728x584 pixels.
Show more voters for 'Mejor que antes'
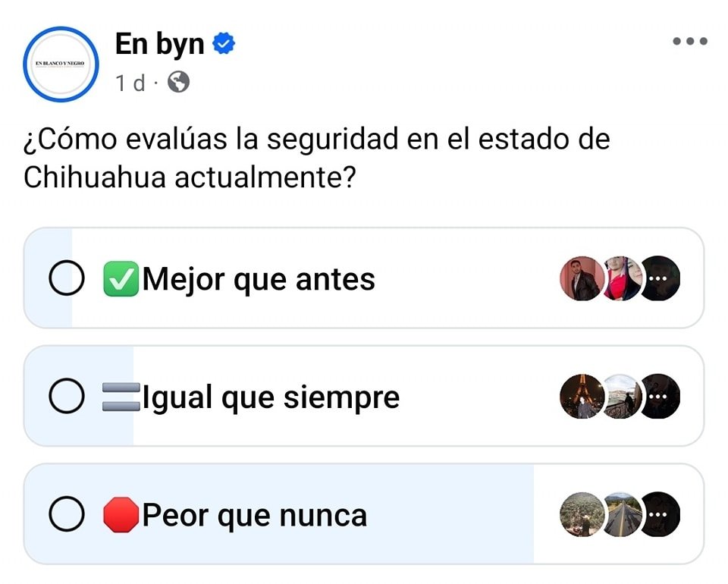click(x=659, y=279)
